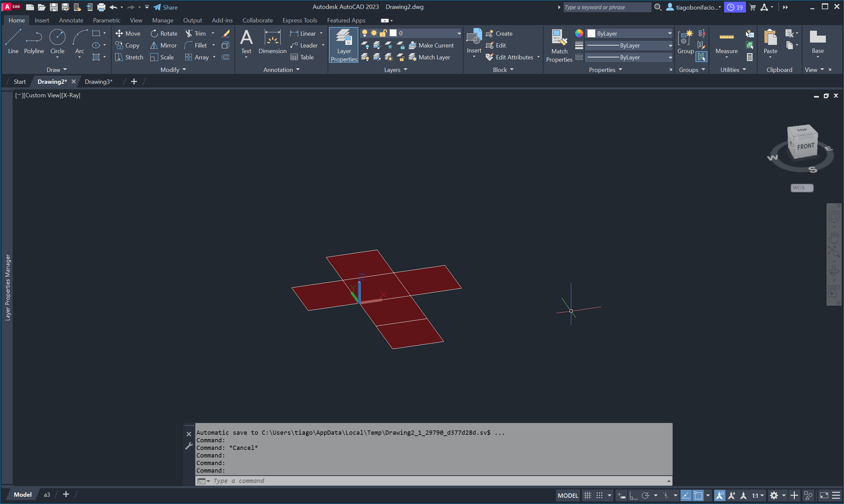Switch to the Drawing3 file tab
This screenshot has height=504, width=844.
point(98,81)
